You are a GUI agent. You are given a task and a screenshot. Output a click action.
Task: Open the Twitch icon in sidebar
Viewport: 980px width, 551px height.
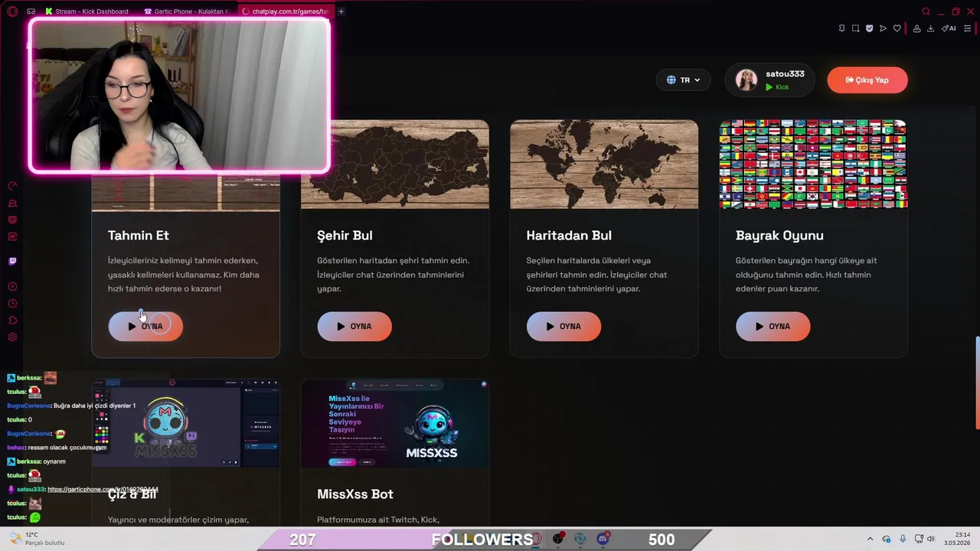(x=12, y=261)
